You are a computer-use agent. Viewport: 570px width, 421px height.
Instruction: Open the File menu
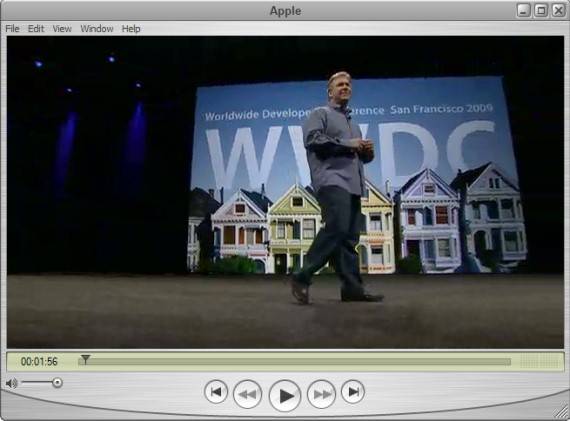click(12, 29)
